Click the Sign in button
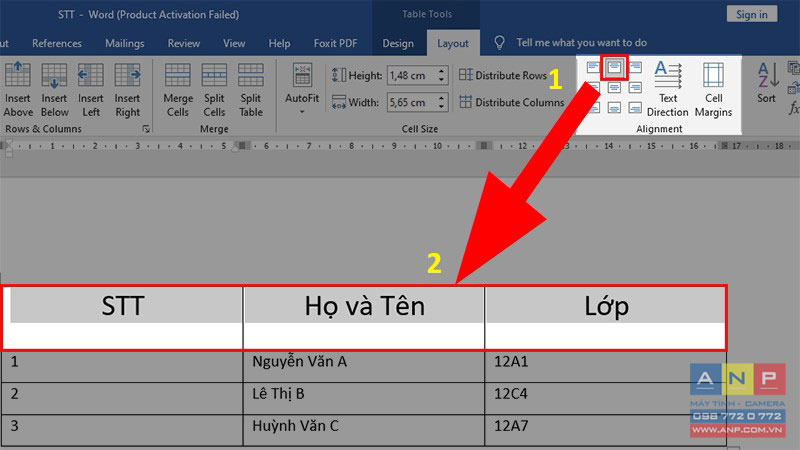This screenshot has width=800, height=450. [752, 14]
